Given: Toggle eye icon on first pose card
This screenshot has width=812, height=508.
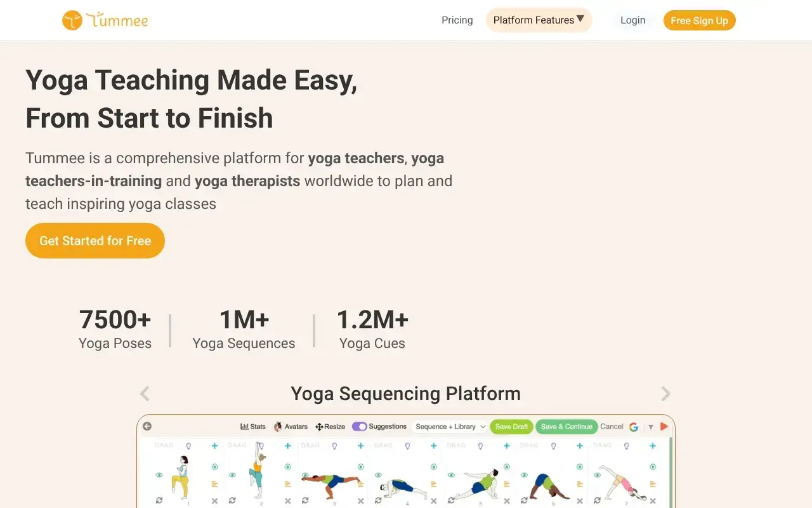Looking at the screenshot, I should 159,474.
